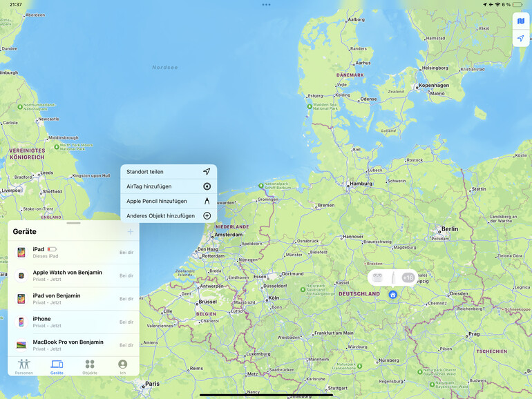Viewport: 532px width, 399px height.
Task: Tap the Amsterdam label on the map
Action: 228,235
